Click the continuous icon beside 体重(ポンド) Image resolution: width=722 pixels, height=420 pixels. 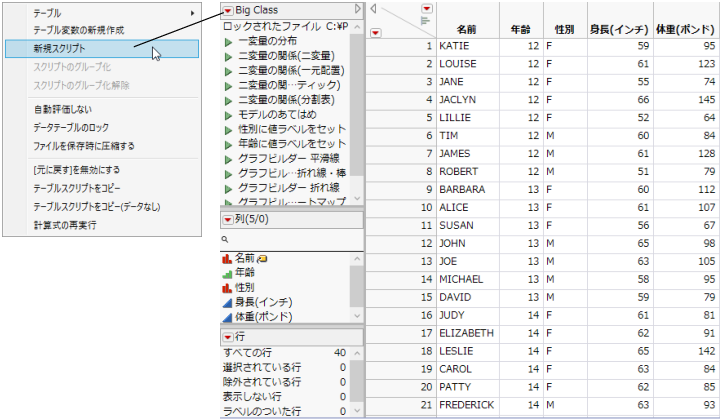point(227,318)
